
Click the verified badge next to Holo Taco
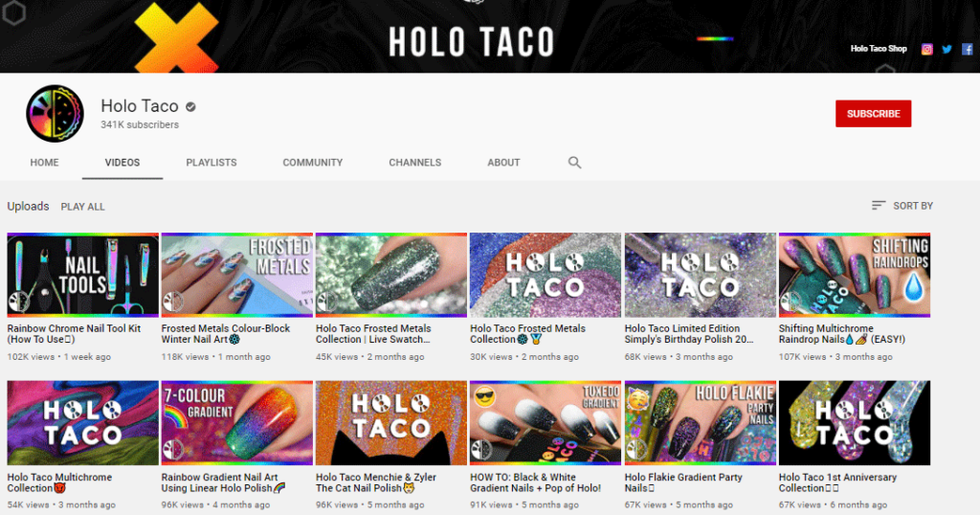191,106
